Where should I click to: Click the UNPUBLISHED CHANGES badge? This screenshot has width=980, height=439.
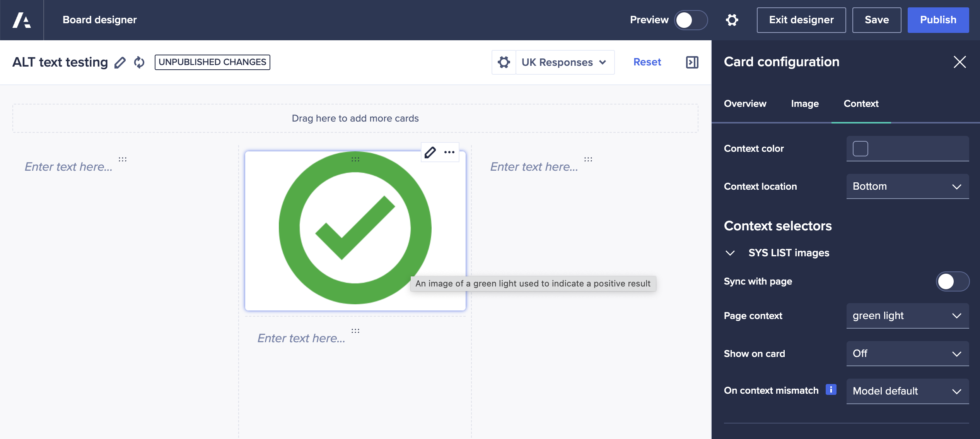[x=212, y=62]
